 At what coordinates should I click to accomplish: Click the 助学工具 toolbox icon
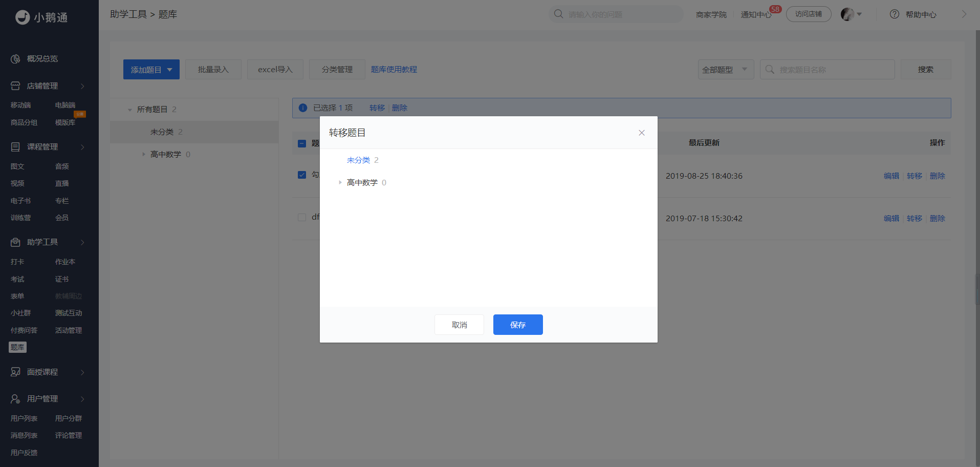(15, 242)
